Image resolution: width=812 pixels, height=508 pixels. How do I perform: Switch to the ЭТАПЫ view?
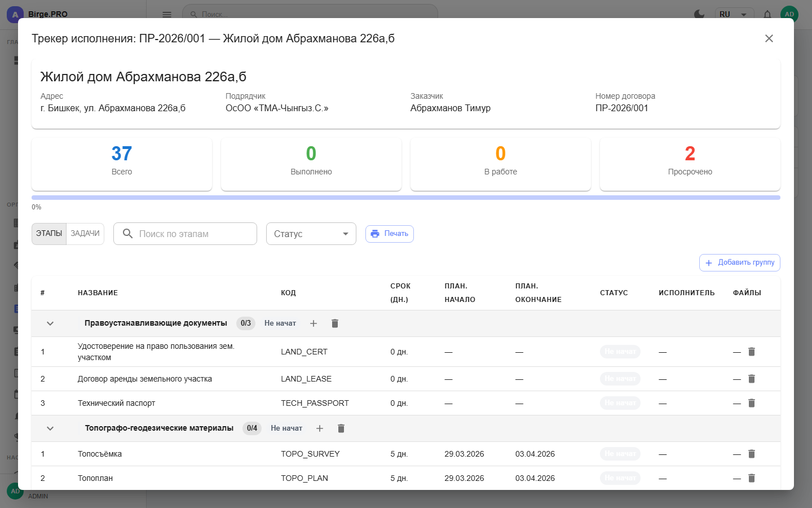[49, 234]
